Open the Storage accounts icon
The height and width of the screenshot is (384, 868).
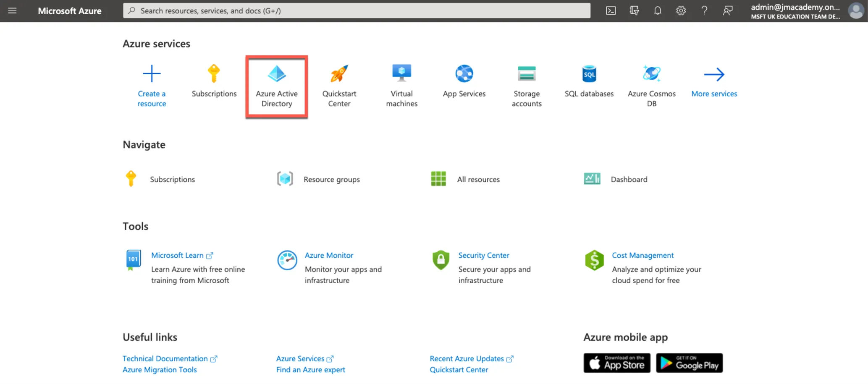click(527, 74)
